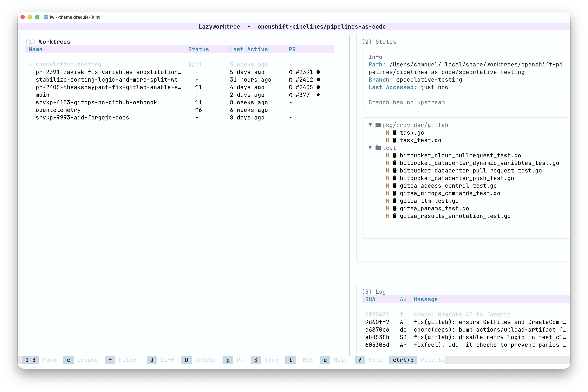This screenshot has height=392, width=588.
Task: Click Quit in the bottom keybinding bar
Action: [340, 360]
